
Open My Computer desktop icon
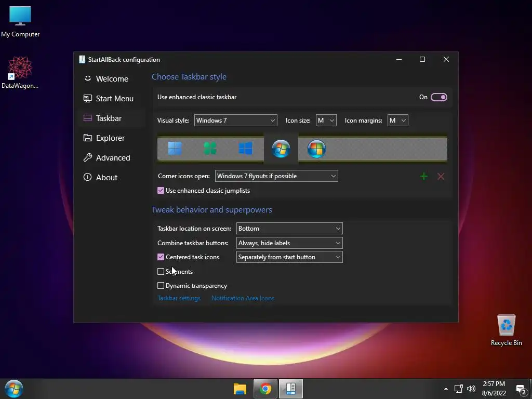click(20, 21)
